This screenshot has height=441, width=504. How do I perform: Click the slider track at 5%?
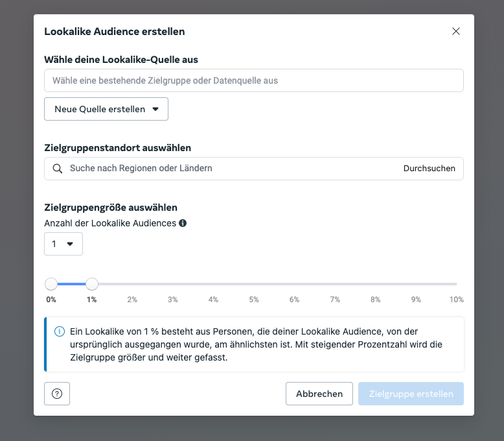254,284
